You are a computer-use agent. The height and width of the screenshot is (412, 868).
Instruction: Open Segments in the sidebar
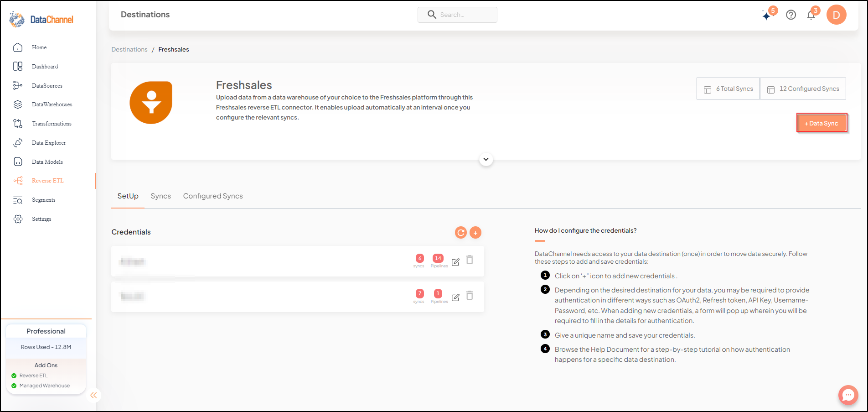(44, 200)
